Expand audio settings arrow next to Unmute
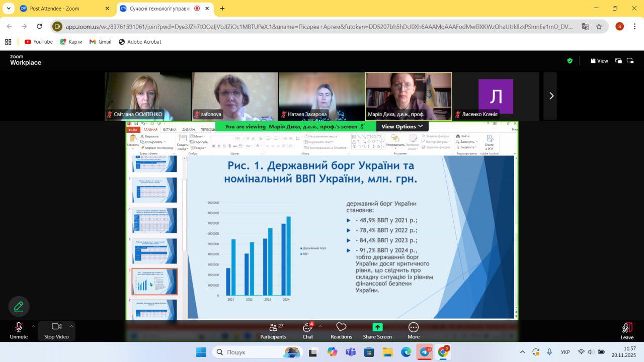Viewport: 644px width, 362px height. tap(34, 326)
